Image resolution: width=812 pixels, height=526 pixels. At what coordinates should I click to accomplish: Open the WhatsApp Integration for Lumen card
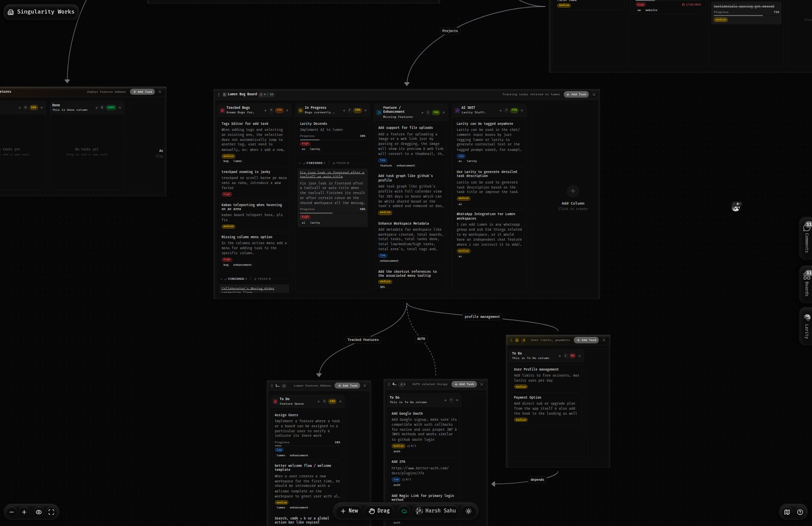tap(490, 236)
